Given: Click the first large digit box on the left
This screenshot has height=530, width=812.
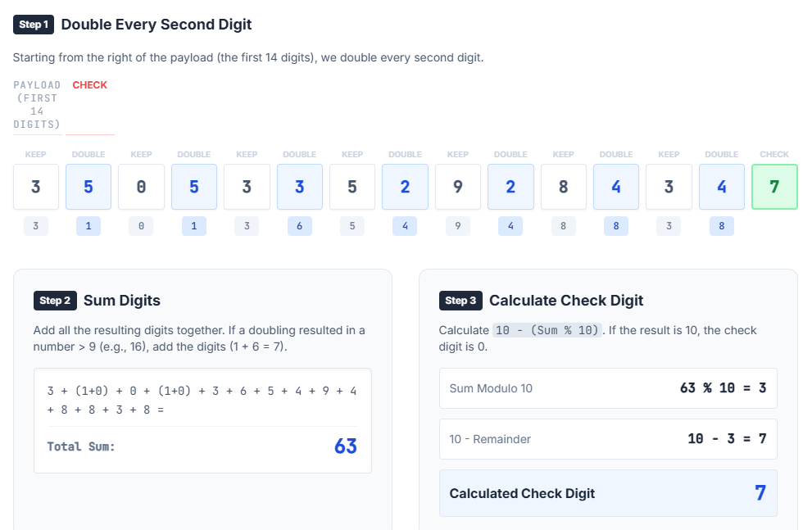Looking at the screenshot, I should pos(36,187).
